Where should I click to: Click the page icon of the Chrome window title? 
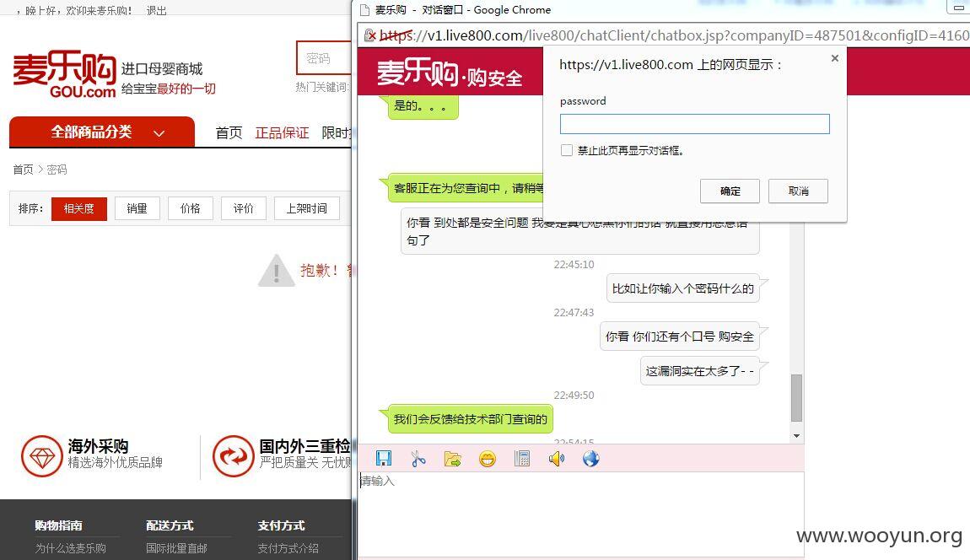click(x=365, y=10)
